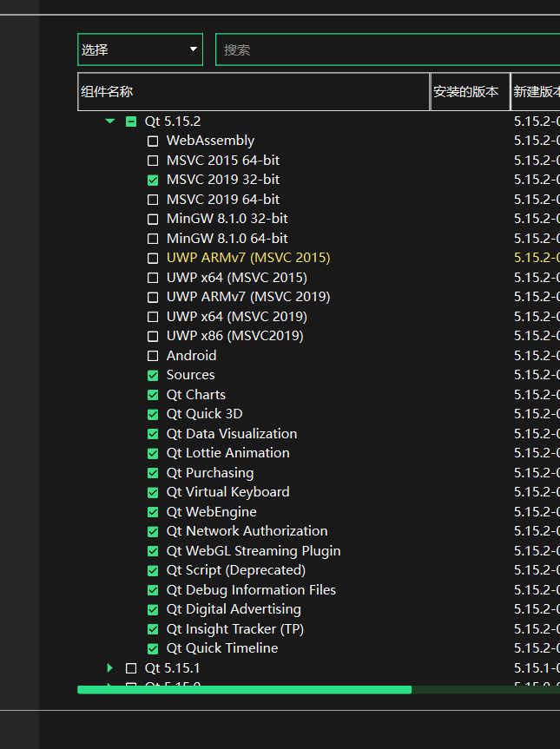
Task: Uncheck the Qt Virtual Keyboard checkbox
Action: (x=153, y=492)
